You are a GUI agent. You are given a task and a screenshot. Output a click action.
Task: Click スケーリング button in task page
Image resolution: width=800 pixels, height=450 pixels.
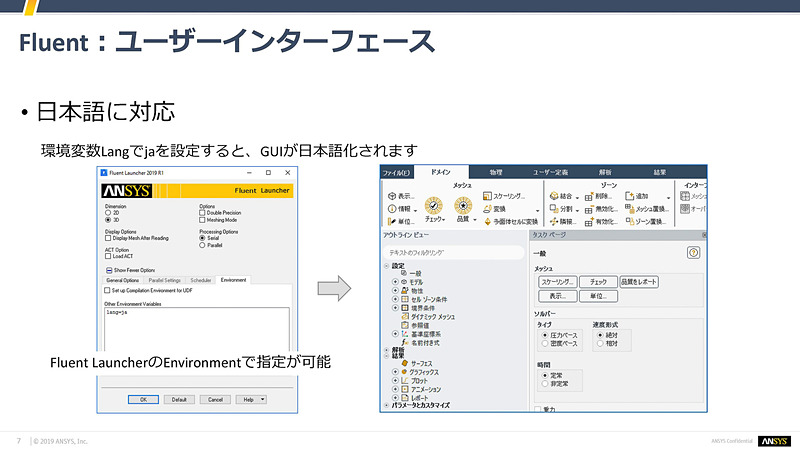tap(558, 282)
